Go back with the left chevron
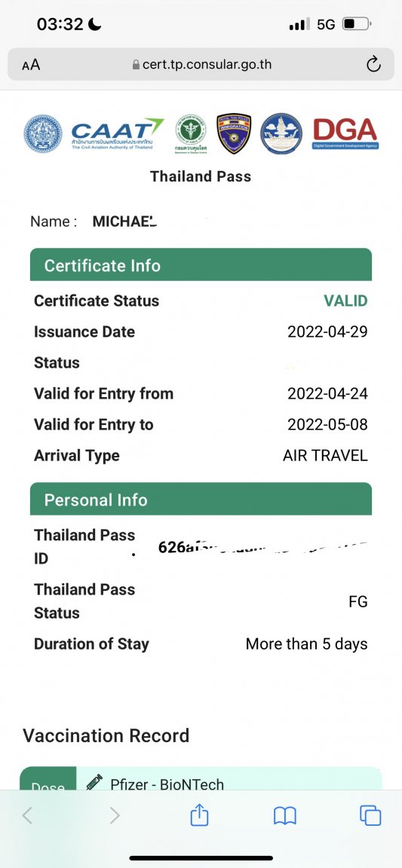Image resolution: width=402 pixels, height=868 pixels. (x=27, y=815)
